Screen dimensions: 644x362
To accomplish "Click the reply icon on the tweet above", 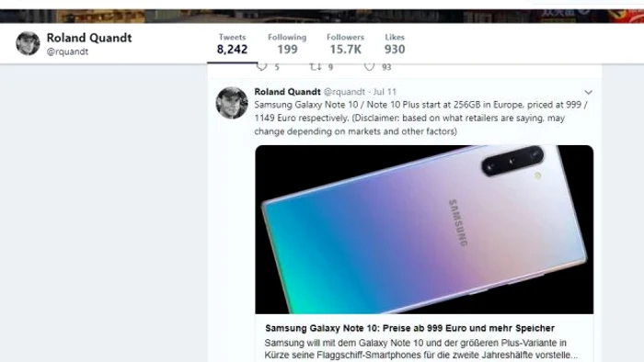I will click(261, 67).
